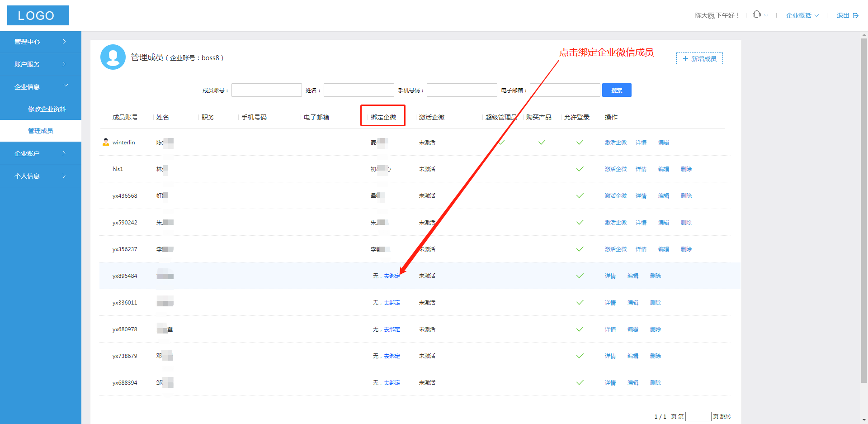Open 企业账户 sidebar menu item
868x424 pixels.
[x=40, y=153]
